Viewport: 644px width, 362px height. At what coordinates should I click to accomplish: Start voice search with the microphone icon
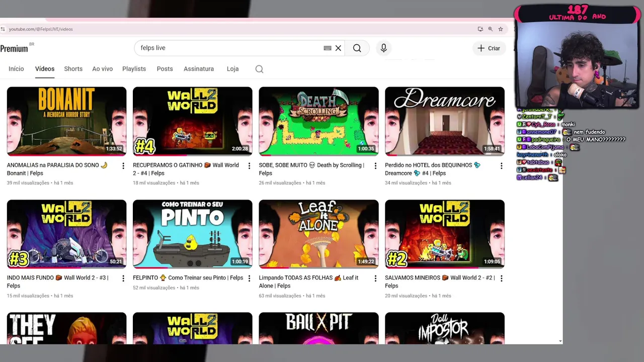pyautogui.click(x=383, y=48)
